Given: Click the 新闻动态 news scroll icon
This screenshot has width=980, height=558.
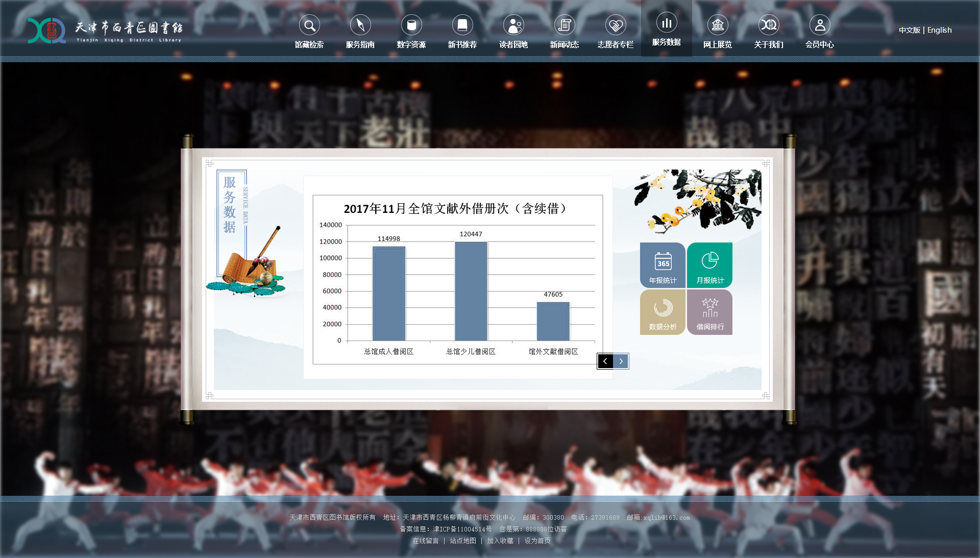Looking at the screenshot, I should [565, 25].
